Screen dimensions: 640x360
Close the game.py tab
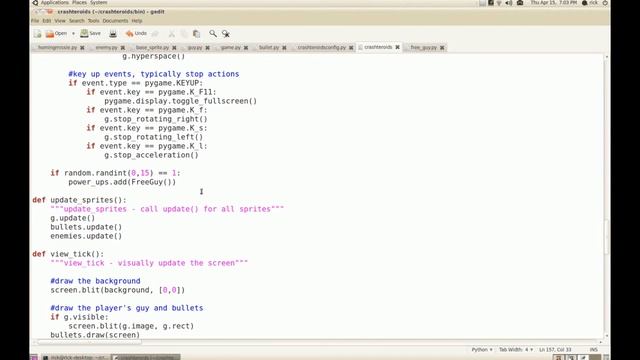pos(246,48)
